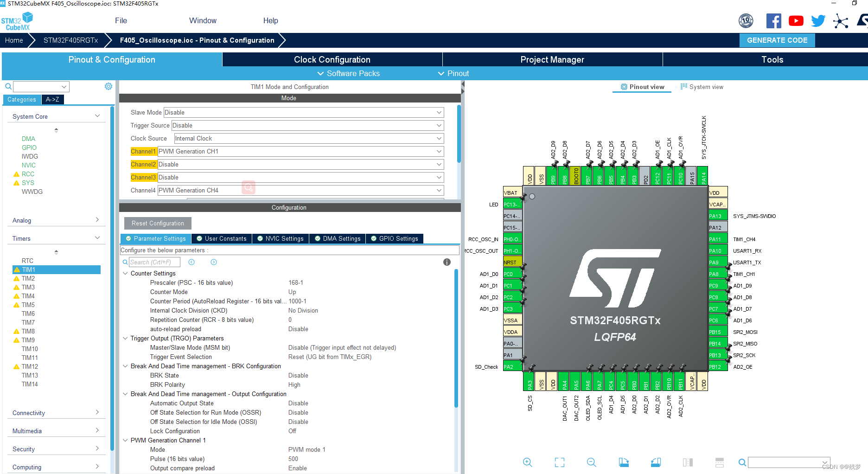Switch to User Constants tab
The width and height of the screenshot is (868, 474).
tap(222, 238)
